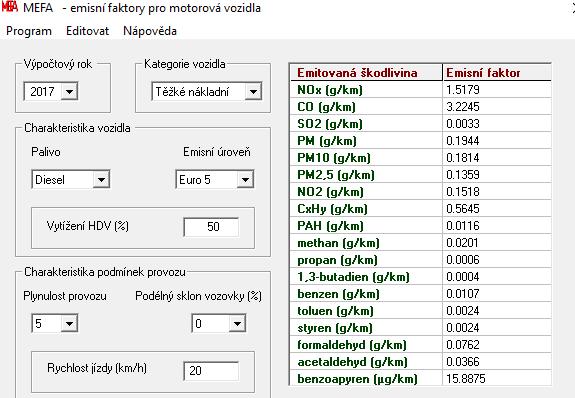Open the Podélný sklon vozovky dropdown
The image size is (575, 398).
click(x=237, y=324)
